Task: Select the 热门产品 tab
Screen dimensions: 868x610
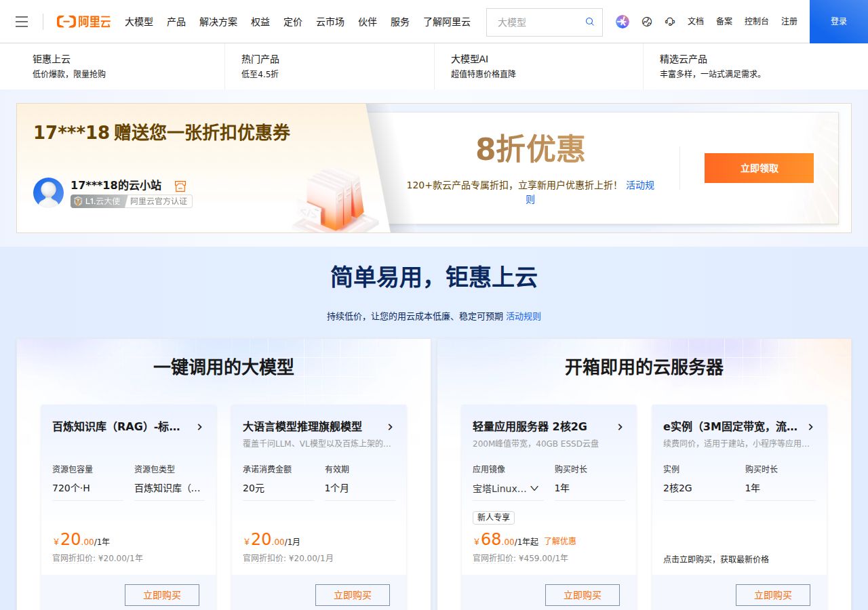Action: (330, 66)
